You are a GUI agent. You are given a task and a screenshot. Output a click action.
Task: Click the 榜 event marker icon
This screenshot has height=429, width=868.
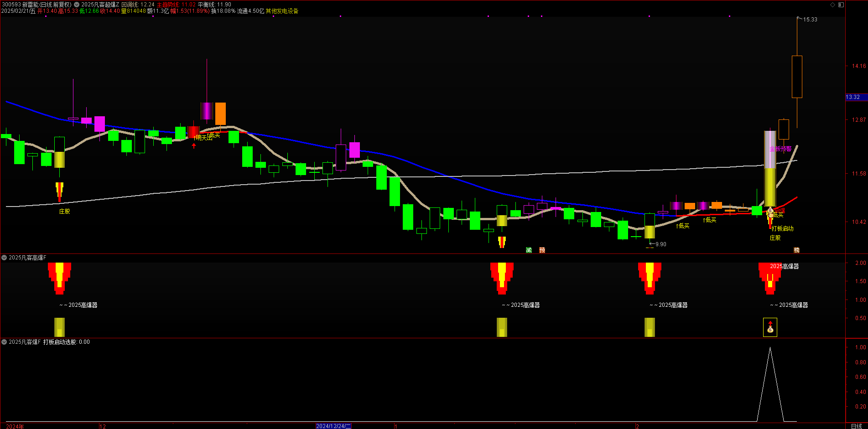point(796,250)
